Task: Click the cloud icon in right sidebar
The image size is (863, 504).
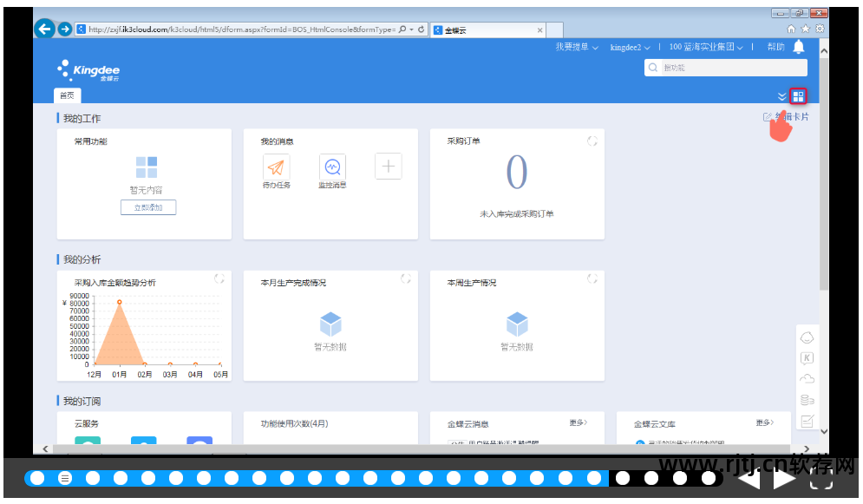Action: tap(807, 379)
